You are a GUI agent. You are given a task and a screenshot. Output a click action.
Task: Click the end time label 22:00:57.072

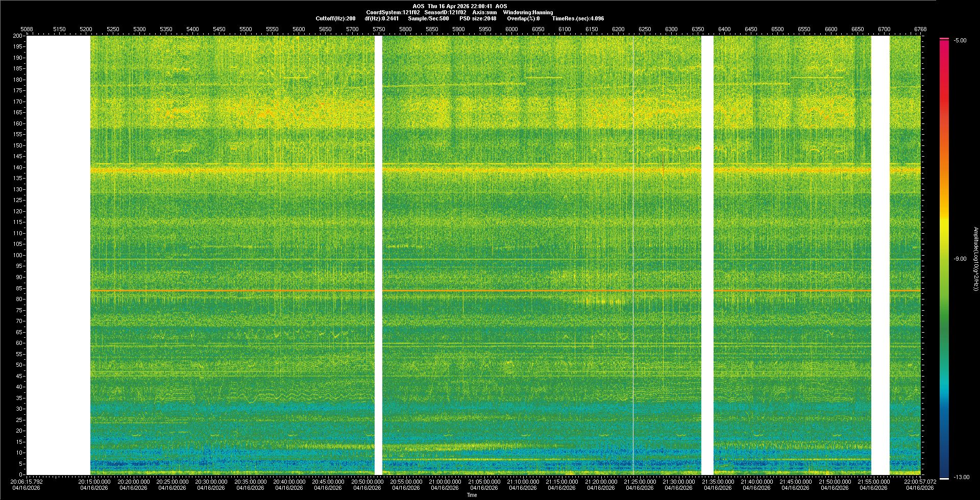pos(920,482)
